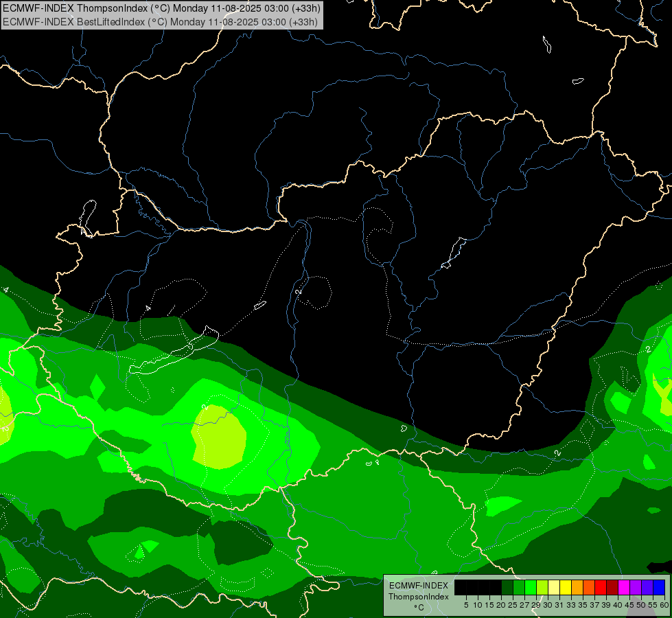This screenshot has height=618, width=672.
Task: Click the legend scale value '60'
Action: point(664,605)
